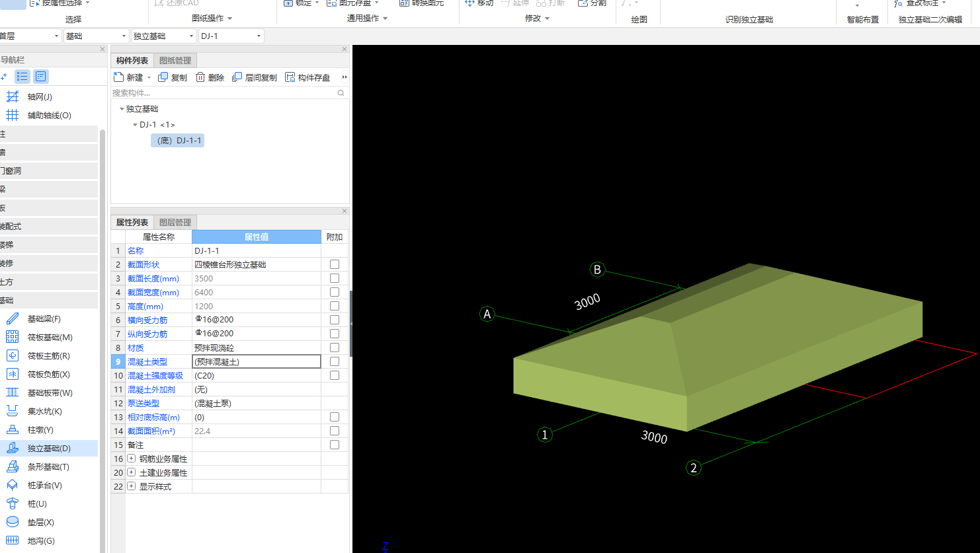Expand the 显示样式 property group
980x553 pixels.
[131, 486]
